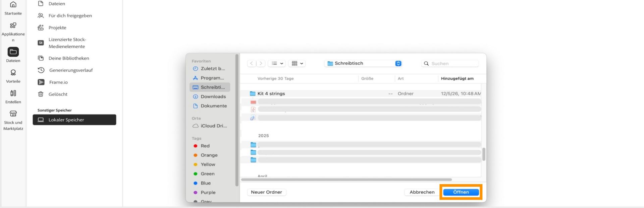Click the Für dich freigegeben person icon

click(x=41, y=16)
